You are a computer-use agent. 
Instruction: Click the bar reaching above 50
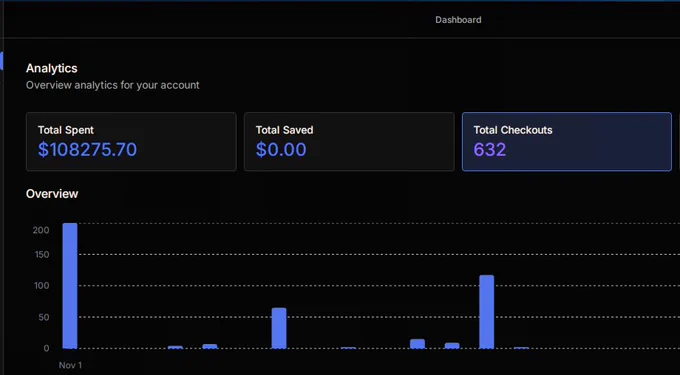pyautogui.click(x=279, y=328)
